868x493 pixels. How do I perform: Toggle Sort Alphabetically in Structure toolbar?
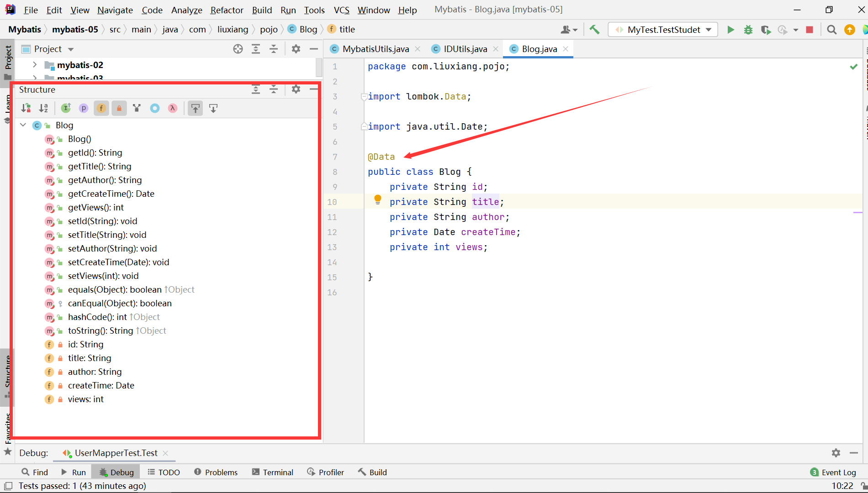coord(43,108)
